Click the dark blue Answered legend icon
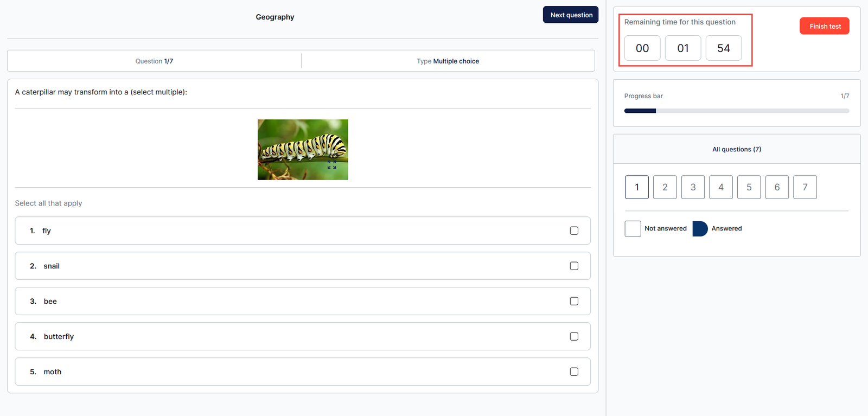 [x=700, y=228]
